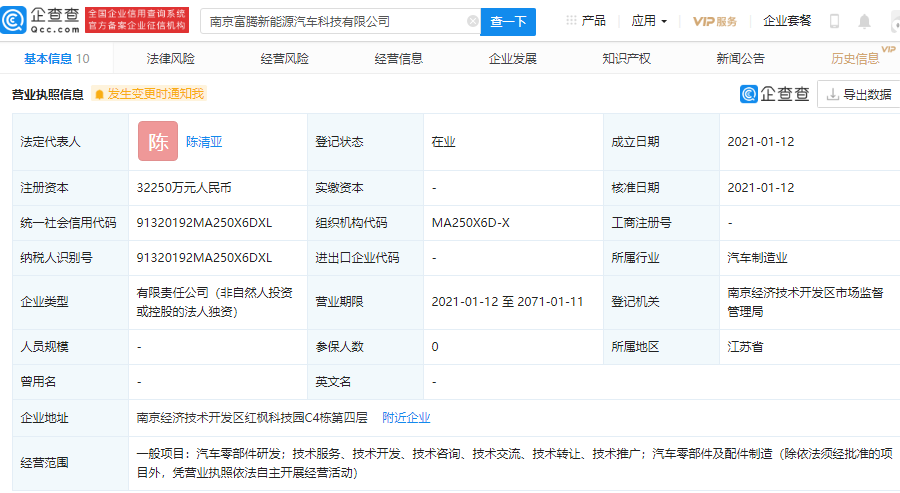
Task: Click the red 陈 avatar of legal representative
Action: (x=158, y=142)
